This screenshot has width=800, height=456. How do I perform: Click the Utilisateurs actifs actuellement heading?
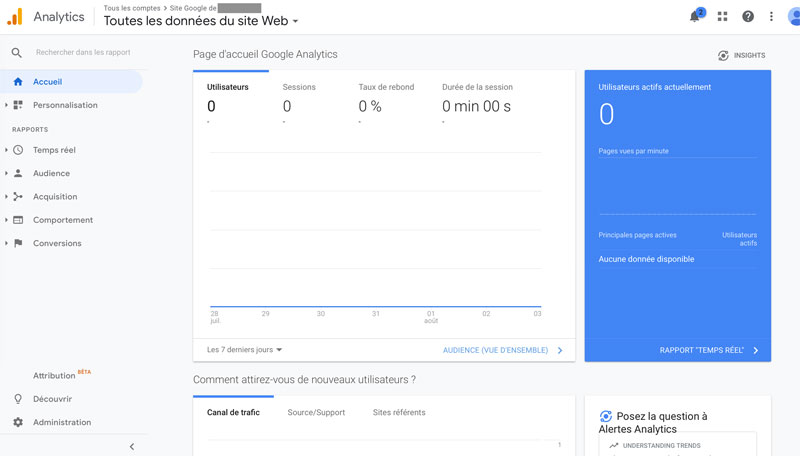655,87
